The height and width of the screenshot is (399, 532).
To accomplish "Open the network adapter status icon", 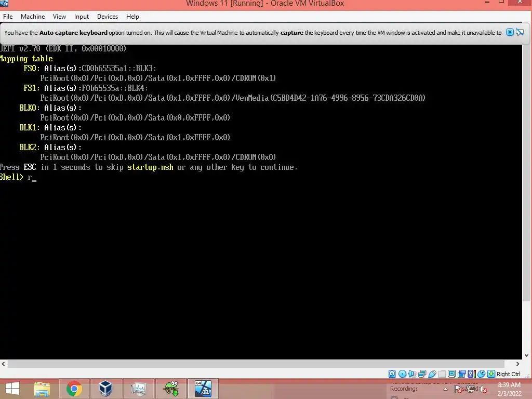I will pos(422,374).
